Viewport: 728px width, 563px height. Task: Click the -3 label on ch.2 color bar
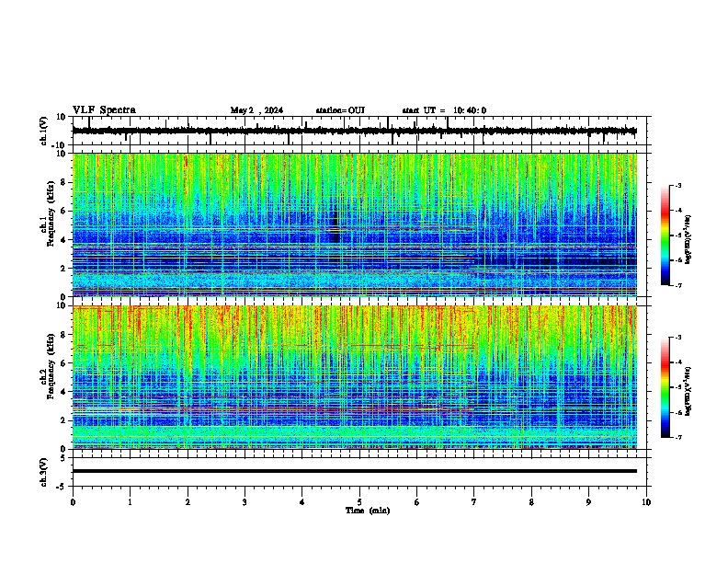pyautogui.click(x=678, y=338)
